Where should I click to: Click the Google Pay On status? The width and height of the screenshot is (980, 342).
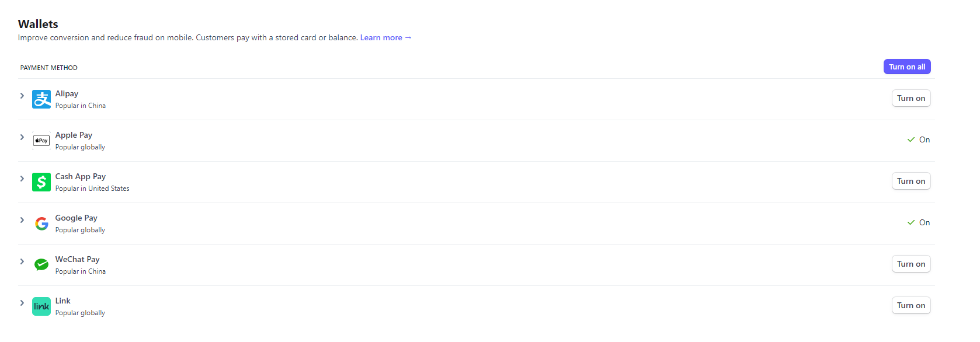[918, 223]
